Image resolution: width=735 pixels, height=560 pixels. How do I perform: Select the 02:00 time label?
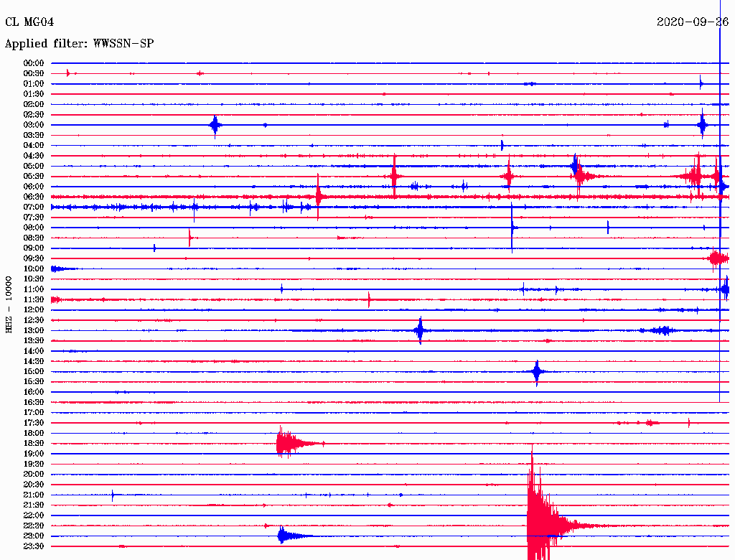[x=34, y=104]
